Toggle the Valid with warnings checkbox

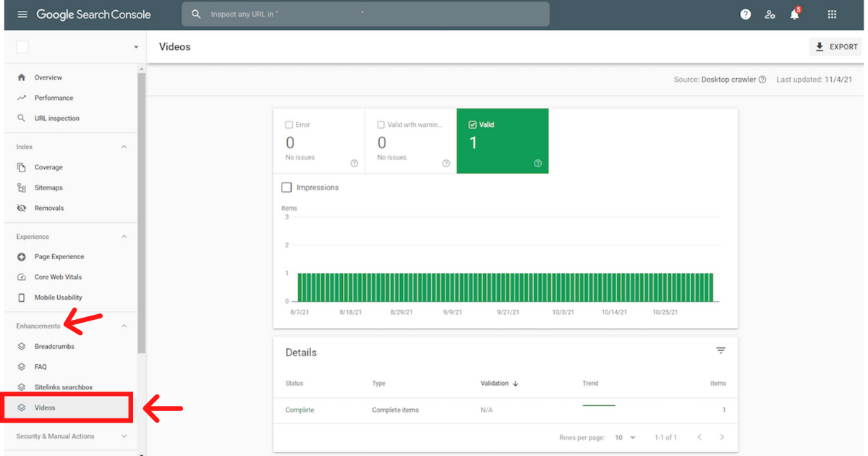coord(381,124)
